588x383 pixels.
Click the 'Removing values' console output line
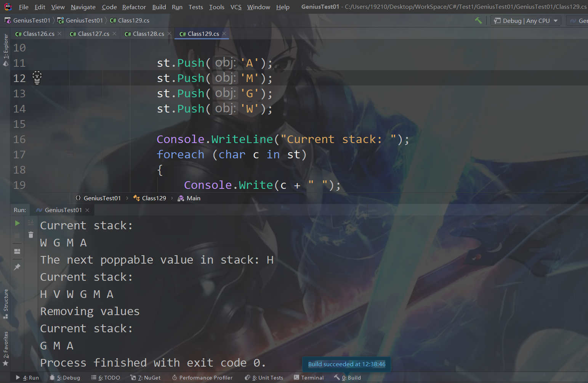click(x=90, y=311)
